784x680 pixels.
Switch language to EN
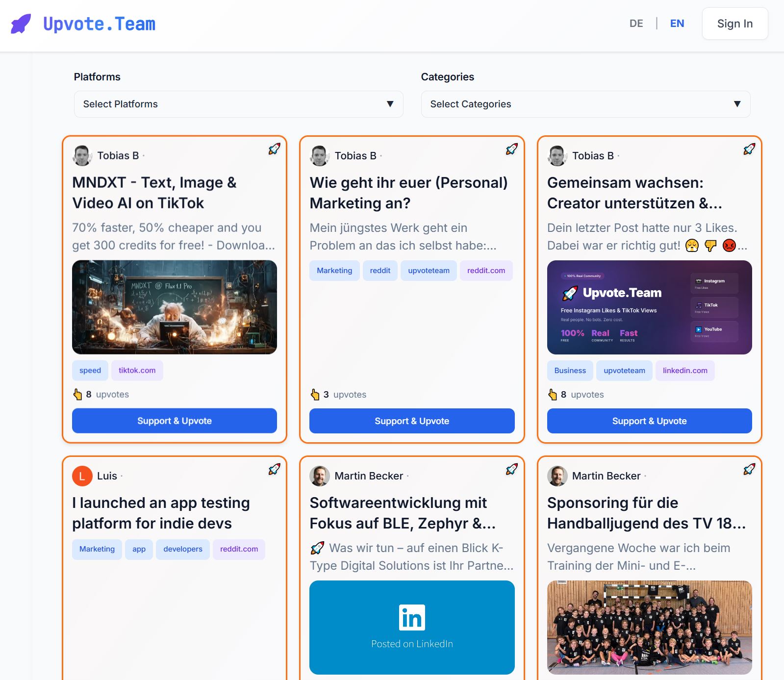point(677,24)
